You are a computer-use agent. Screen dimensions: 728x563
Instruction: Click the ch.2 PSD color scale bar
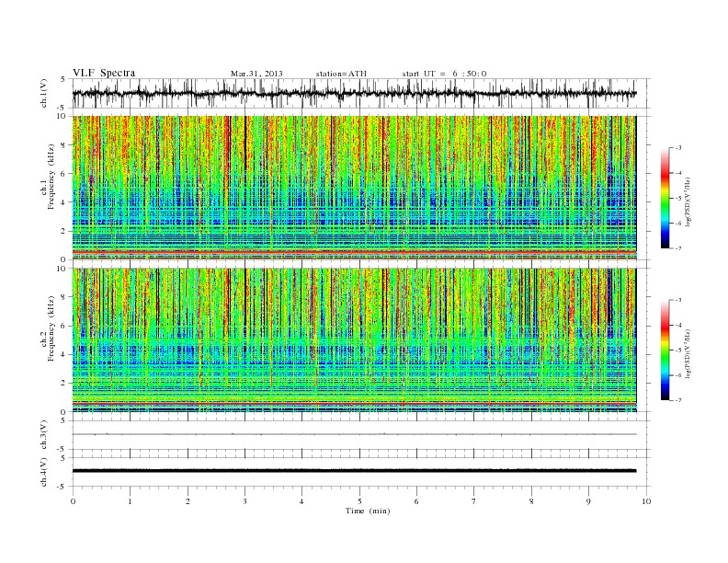665,350
